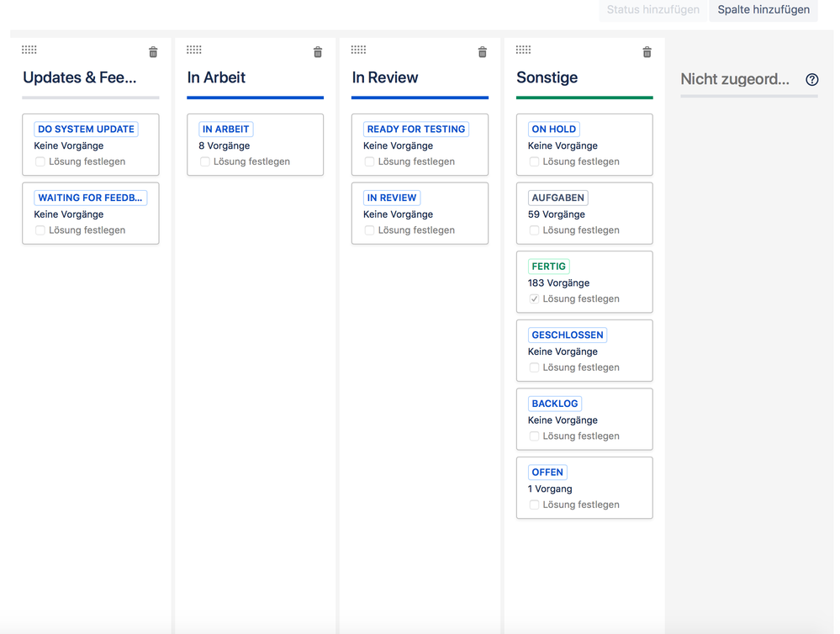Uncheck "Lösung festlegen" for FERTIG status

[x=534, y=298]
